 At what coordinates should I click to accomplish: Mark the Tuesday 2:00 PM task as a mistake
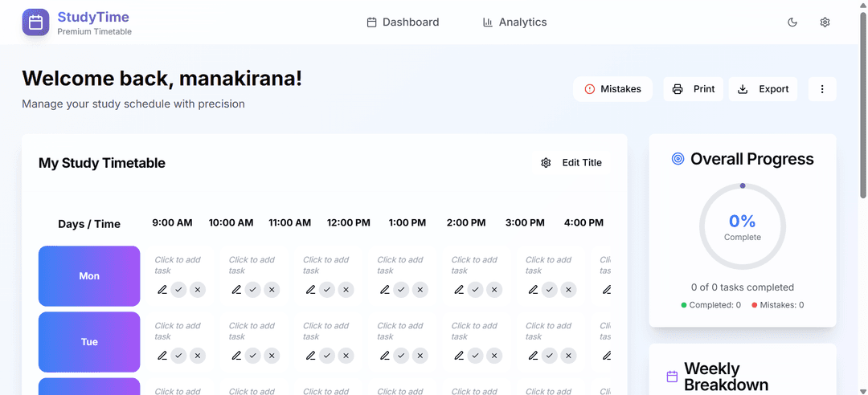(x=568, y=355)
